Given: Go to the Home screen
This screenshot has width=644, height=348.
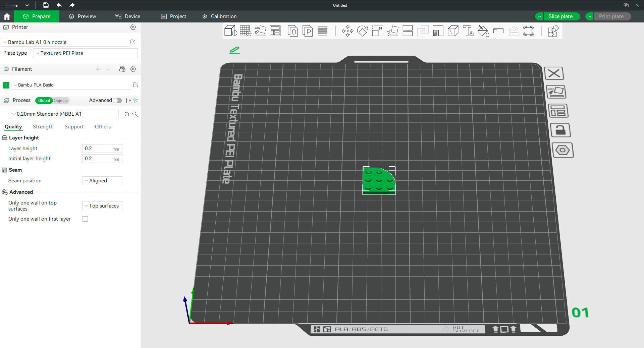Looking at the screenshot, I should (7, 16).
